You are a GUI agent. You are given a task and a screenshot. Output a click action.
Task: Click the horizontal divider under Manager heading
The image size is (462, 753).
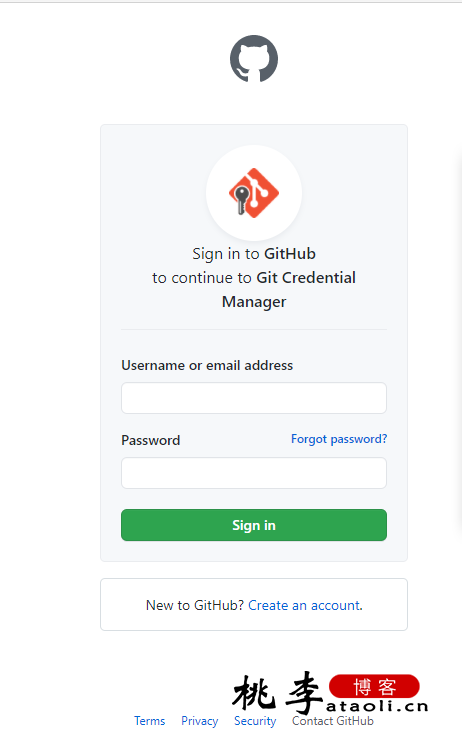click(254, 329)
